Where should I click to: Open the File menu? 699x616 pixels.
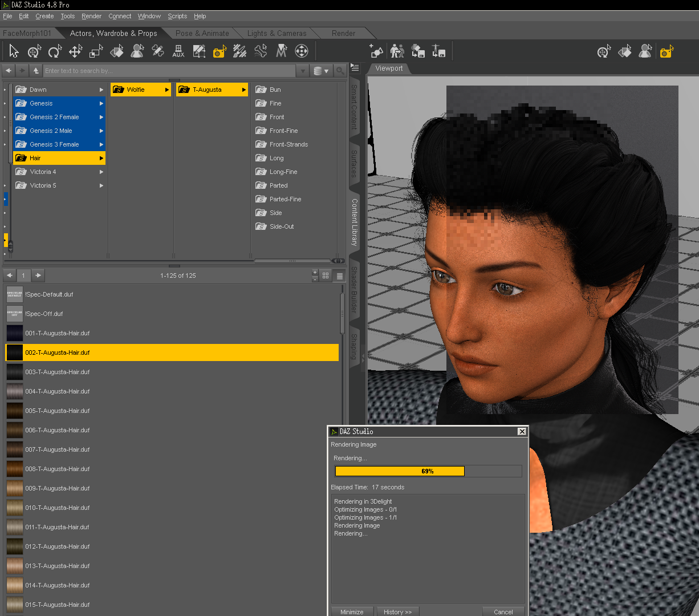(x=7, y=16)
